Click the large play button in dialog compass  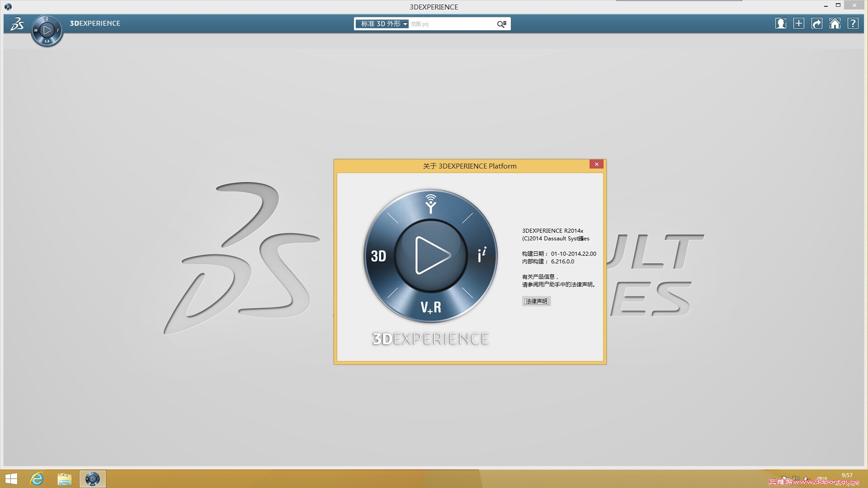pos(431,255)
